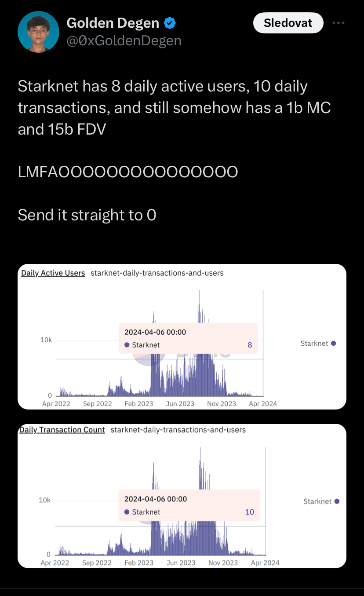Open the three-dot more options menu
Screen dimensions: 364x596
[338, 23]
